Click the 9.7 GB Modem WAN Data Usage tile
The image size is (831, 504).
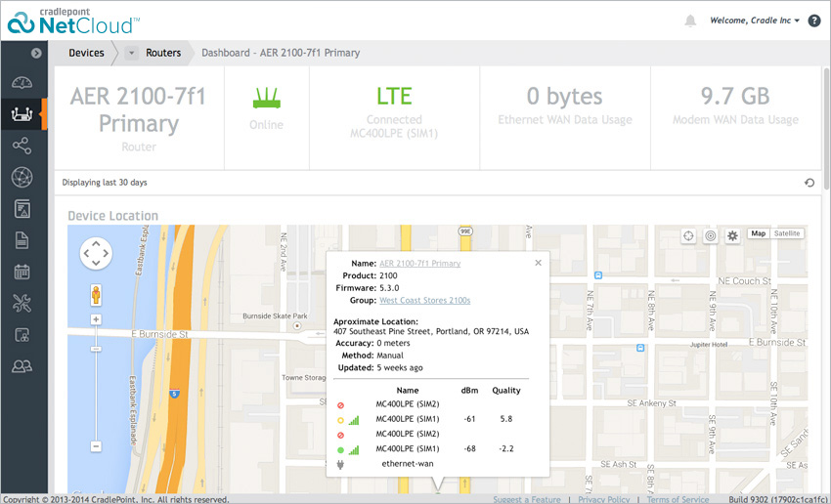point(735,117)
